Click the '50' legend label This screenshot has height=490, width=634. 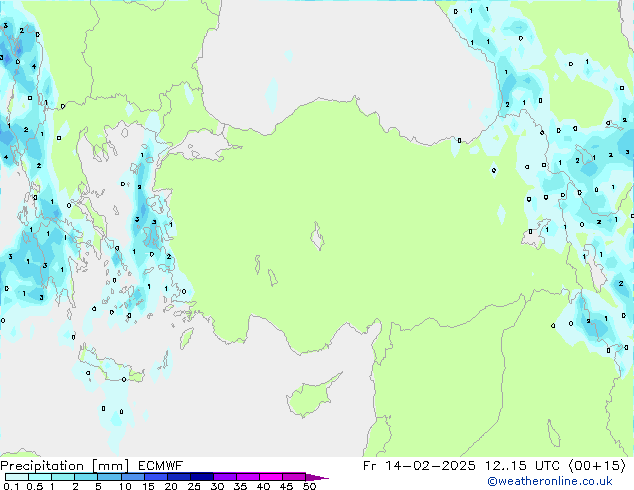pyautogui.click(x=309, y=486)
